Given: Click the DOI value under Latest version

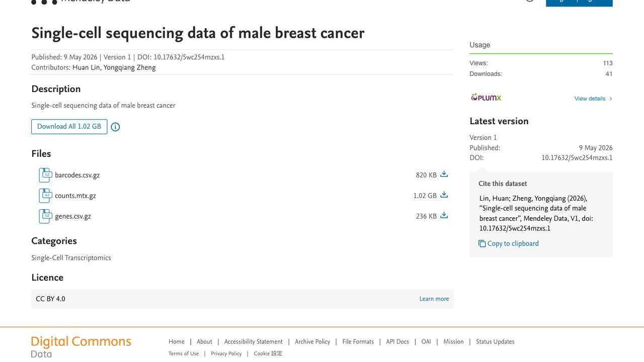Looking at the screenshot, I should (577, 158).
